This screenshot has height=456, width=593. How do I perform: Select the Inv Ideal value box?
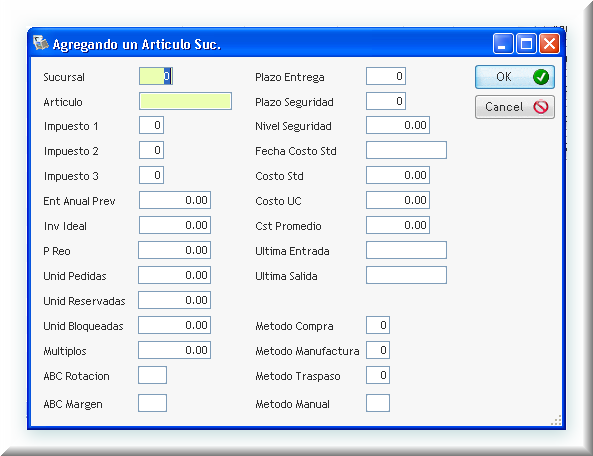(175, 225)
